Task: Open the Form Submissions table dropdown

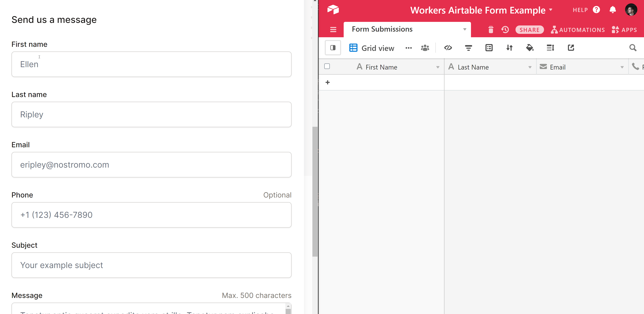Action: (464, 29)
